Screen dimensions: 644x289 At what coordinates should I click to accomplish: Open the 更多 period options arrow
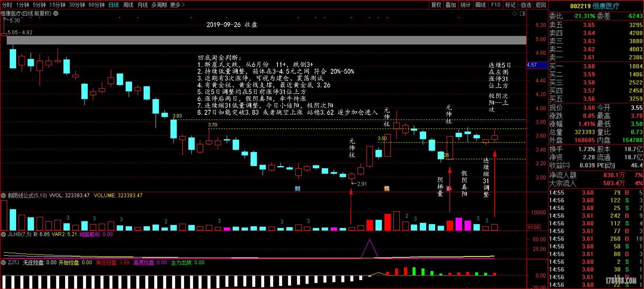(183, 5)
